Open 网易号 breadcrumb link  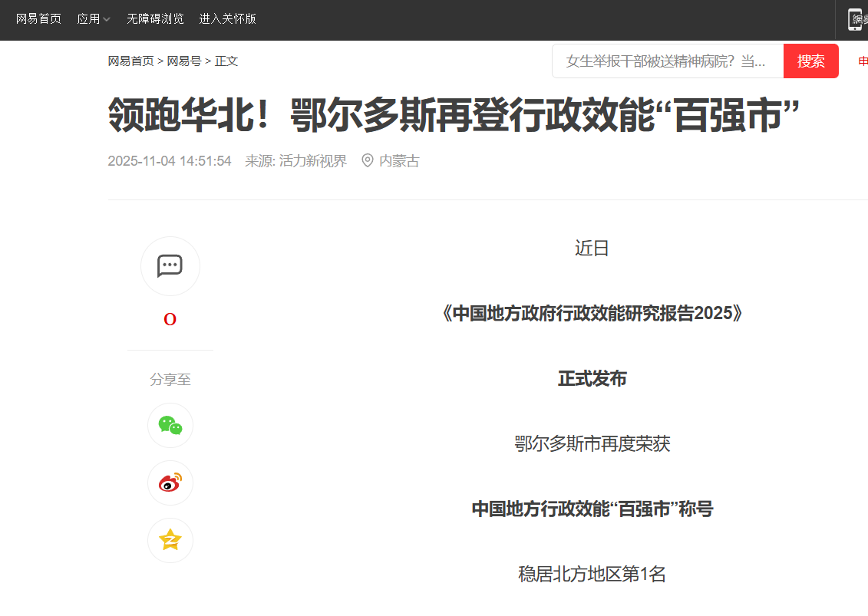(184, 61)
